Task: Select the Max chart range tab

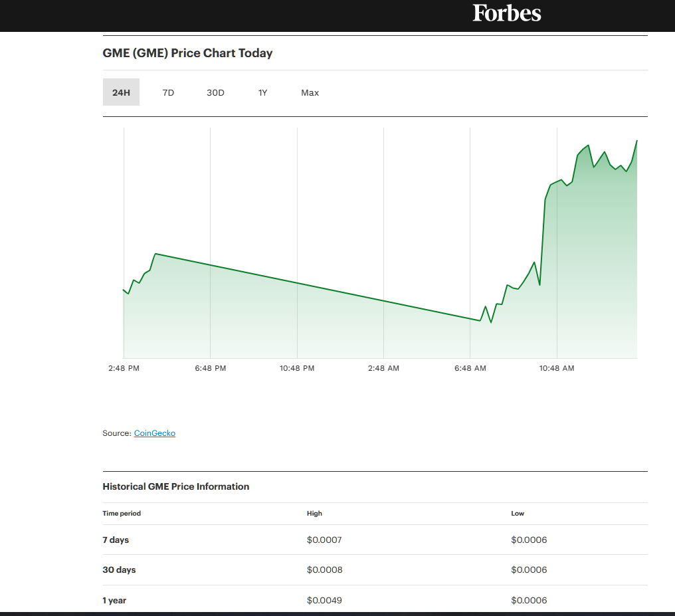Action: [310, 92]
